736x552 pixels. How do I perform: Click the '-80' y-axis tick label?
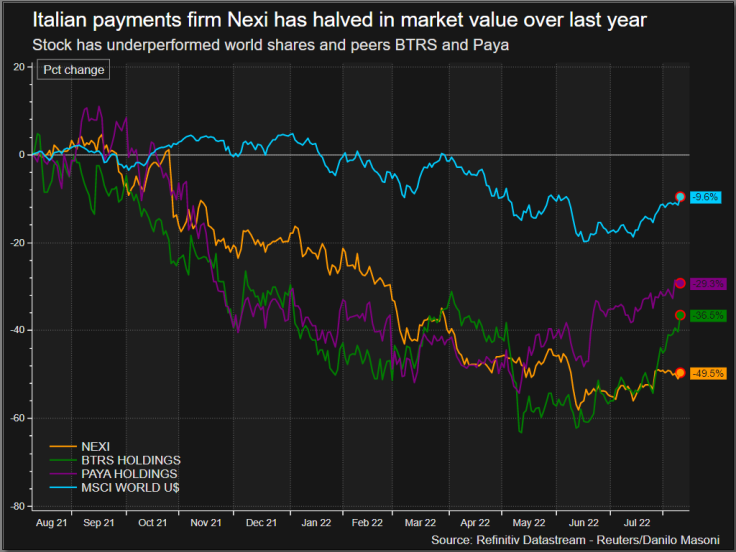coord(18,506)
